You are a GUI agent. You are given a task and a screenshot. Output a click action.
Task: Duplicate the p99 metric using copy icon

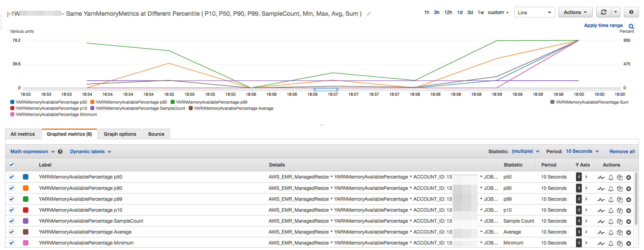pyautogui.click(x=619, y=200)
